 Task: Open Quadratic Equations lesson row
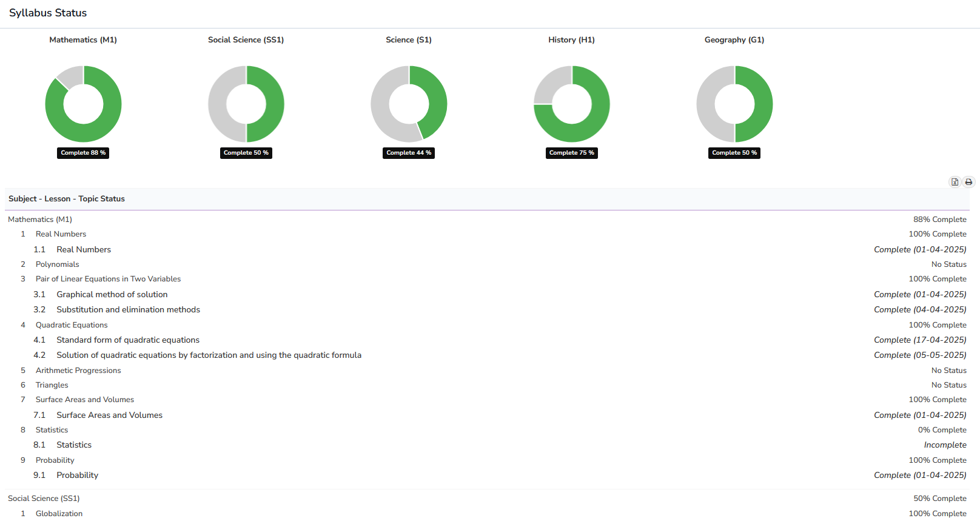72,325
